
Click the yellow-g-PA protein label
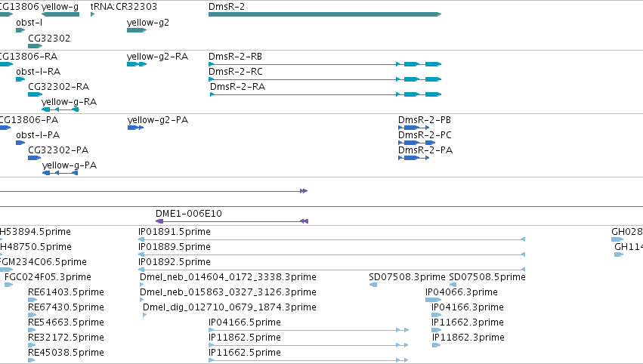click(x=70, y=165)
